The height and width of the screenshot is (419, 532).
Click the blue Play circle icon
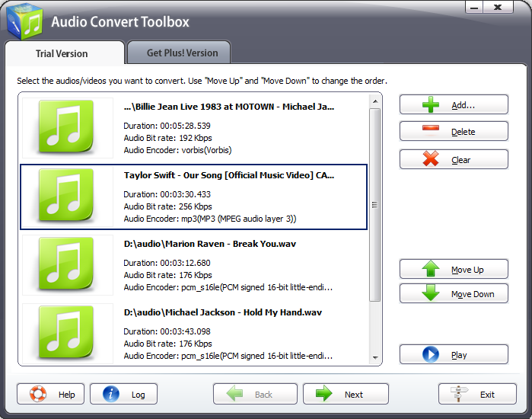tap(431, 354)
